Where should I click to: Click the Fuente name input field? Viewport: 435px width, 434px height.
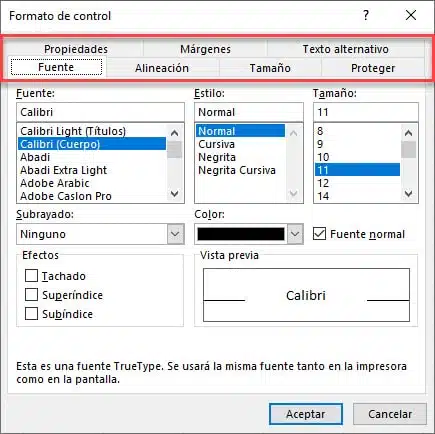pyautogui.click(x=100, y=112)
